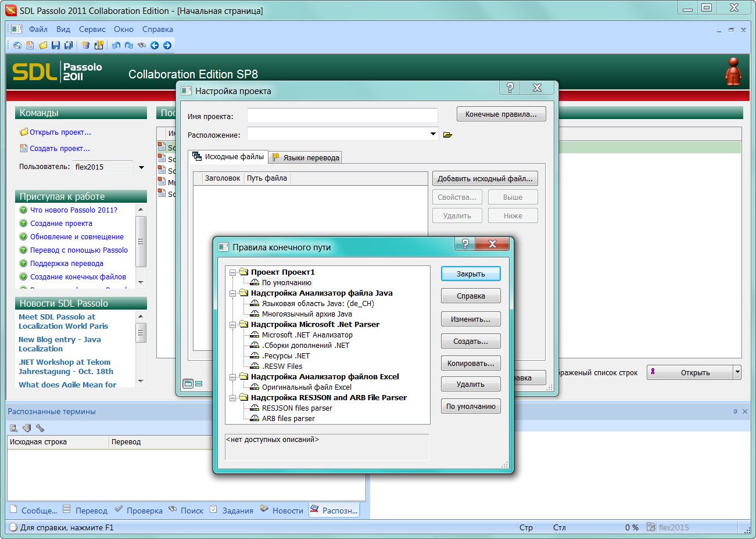
Task: Click the Копировать... button
Action: pyautogui.click(x=471, y=363)
